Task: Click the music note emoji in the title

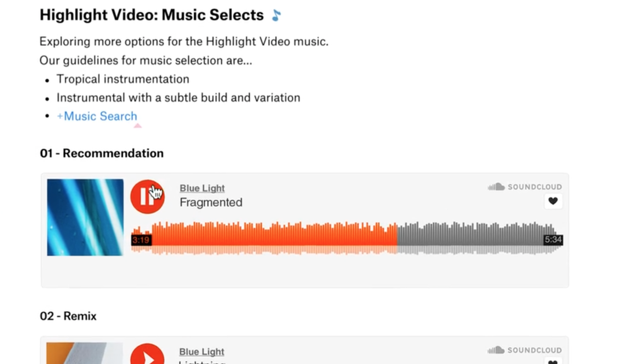Action: [276, 15]
